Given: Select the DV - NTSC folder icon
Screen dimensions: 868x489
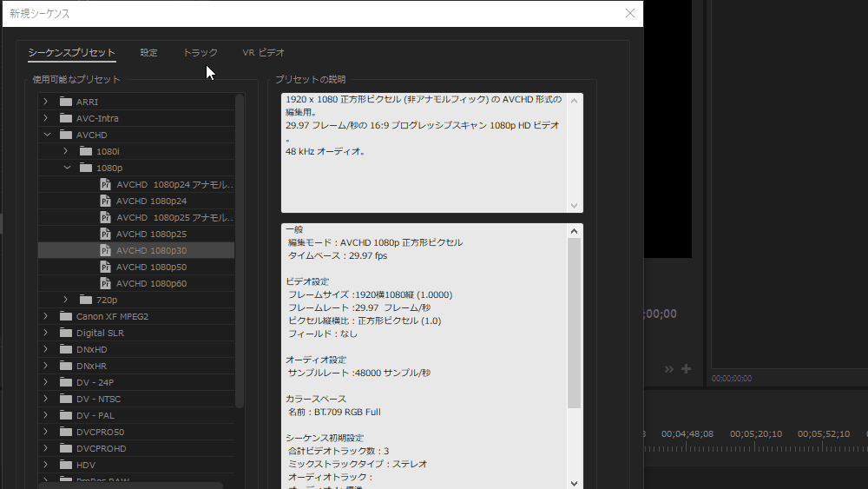Looking at the screenshot, I should click(66, 399).
